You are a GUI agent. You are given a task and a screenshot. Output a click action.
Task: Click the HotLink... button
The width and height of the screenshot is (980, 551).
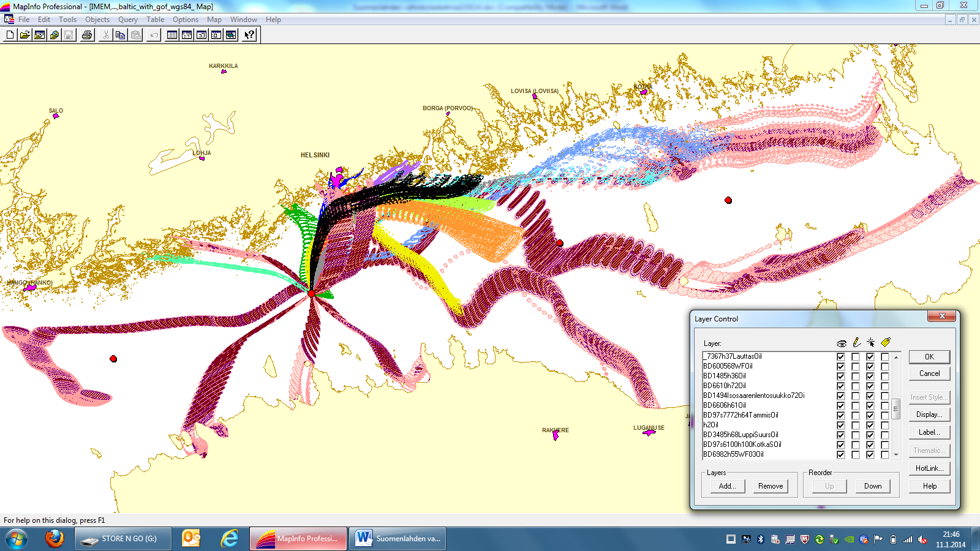(x=929, y=468)
